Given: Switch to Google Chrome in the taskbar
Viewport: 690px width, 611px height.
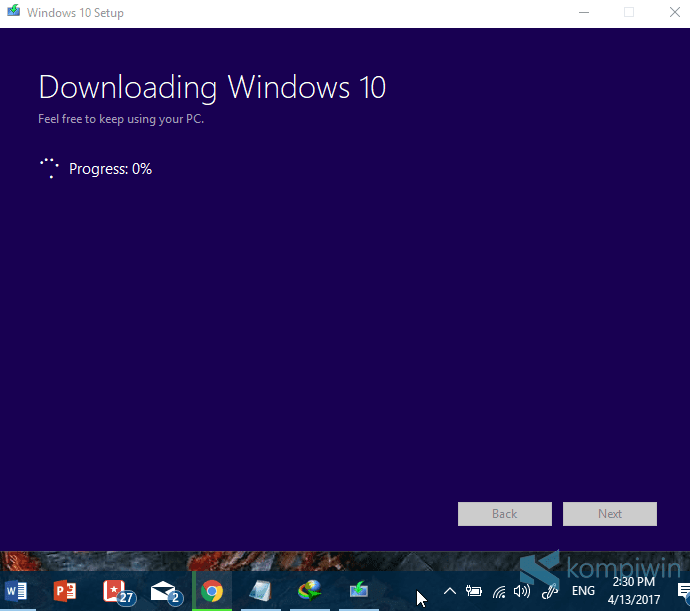Looking at the screenshot, I should click(x=212, y=591).
